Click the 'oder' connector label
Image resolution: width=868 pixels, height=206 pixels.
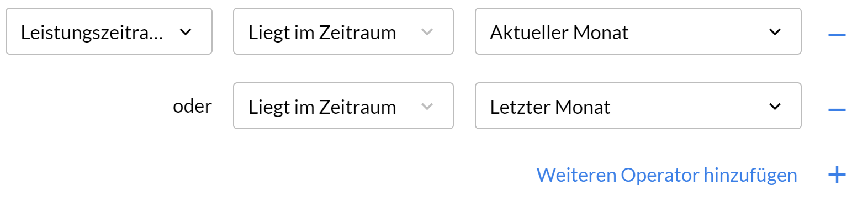click(192, 106)
